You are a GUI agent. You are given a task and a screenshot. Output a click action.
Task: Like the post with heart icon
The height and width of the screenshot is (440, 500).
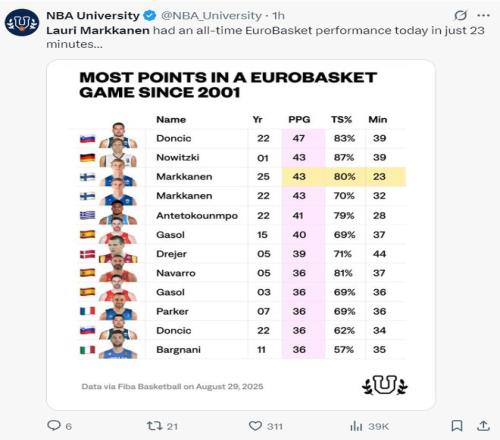[255, 426]
